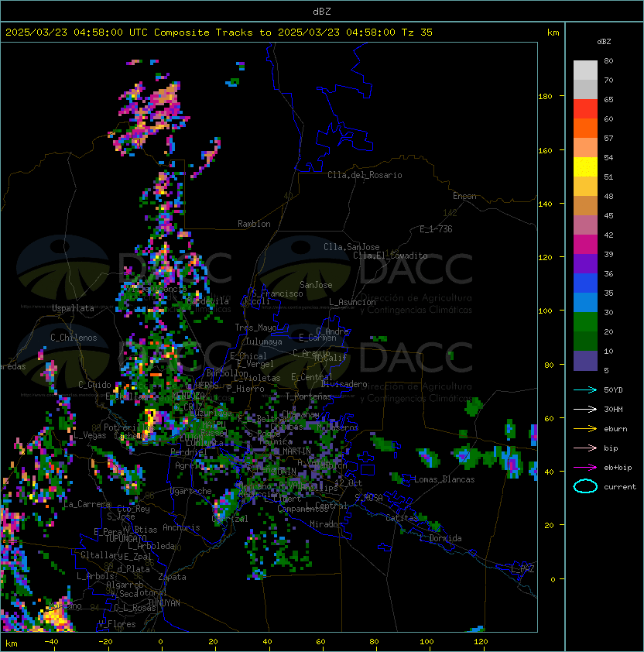Click the TUPUNGATO place label
The height and width of the screenshot is (652, 644).
tap(125, 539)
